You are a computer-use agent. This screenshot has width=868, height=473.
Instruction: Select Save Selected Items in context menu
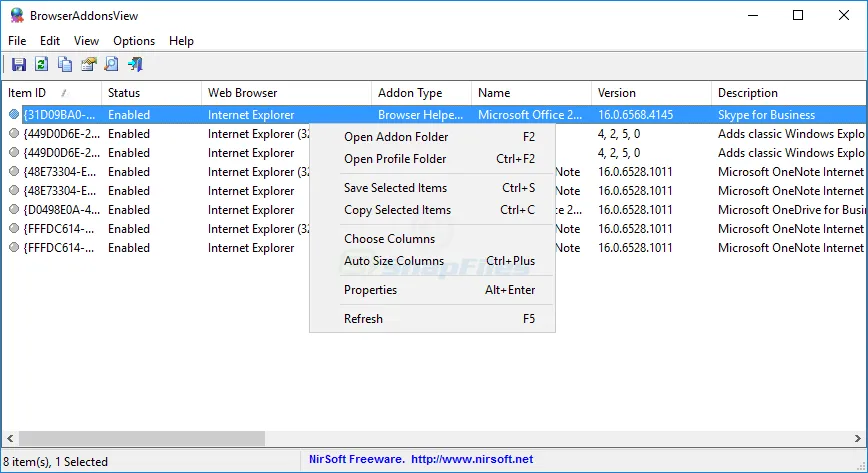[432, 188]
